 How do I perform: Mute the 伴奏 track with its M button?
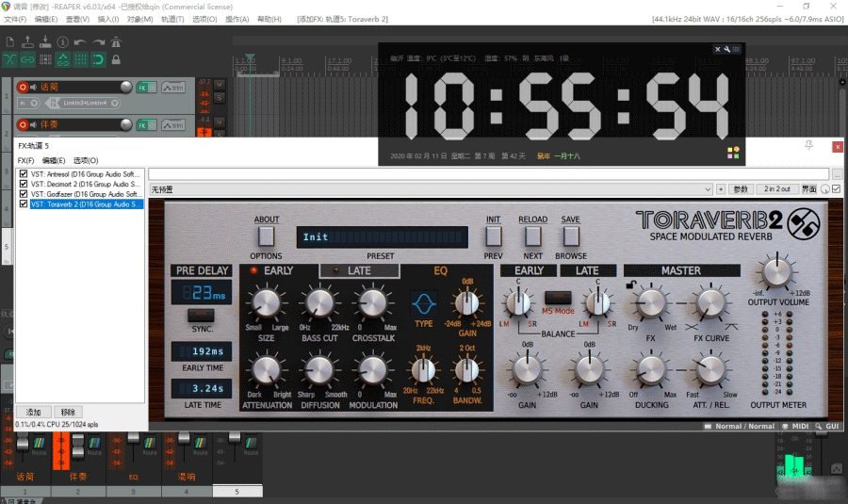[x=219, y=122]
